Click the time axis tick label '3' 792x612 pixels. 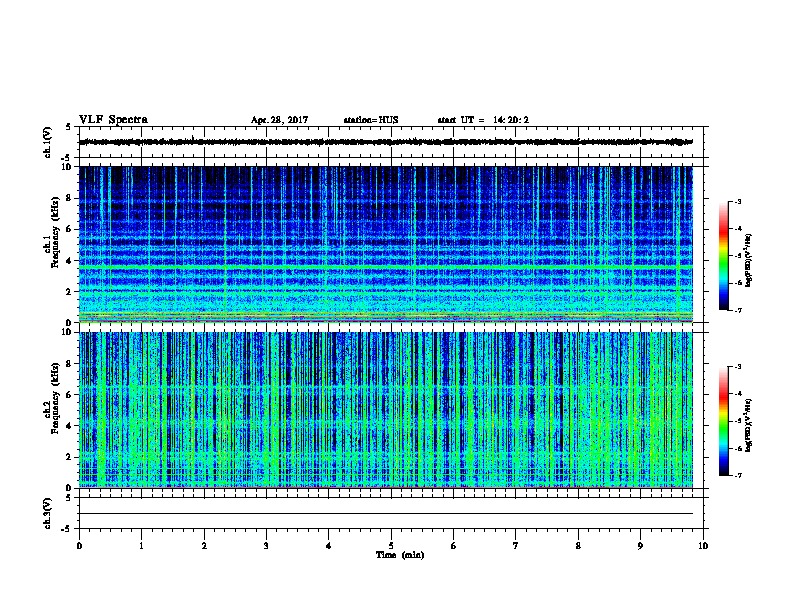[x=266, y=546]
